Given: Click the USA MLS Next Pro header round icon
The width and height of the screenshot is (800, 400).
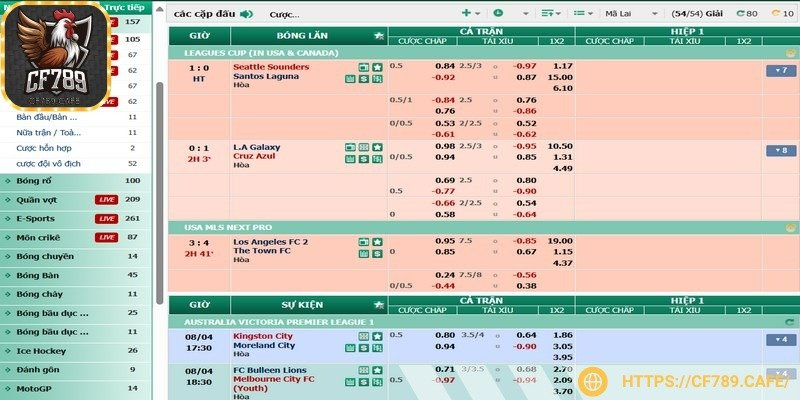Looking at the screenshot, I should [790, 228].
